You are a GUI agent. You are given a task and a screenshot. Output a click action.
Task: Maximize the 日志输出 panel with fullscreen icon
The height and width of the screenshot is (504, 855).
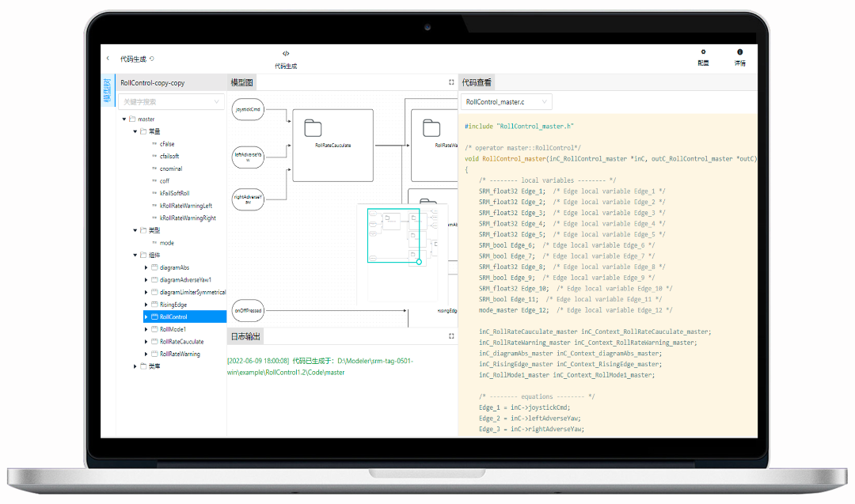(x=451, y=335)
